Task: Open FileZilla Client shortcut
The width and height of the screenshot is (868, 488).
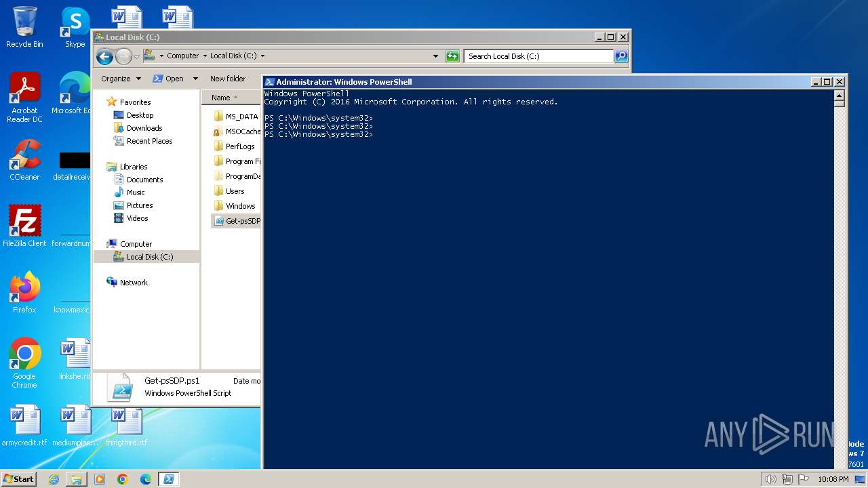Action: [x=24, y=226]
